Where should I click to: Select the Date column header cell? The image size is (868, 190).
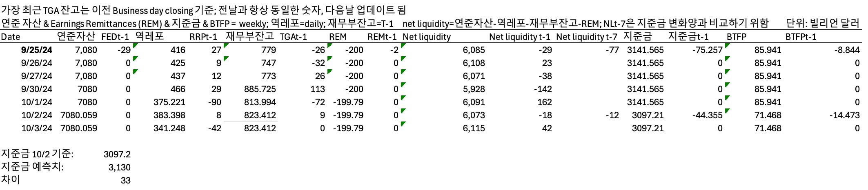click(x=10, y=37)
